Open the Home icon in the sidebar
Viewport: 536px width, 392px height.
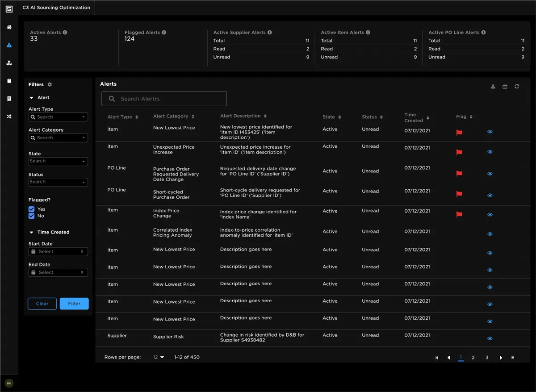click(x=9, y=27)
